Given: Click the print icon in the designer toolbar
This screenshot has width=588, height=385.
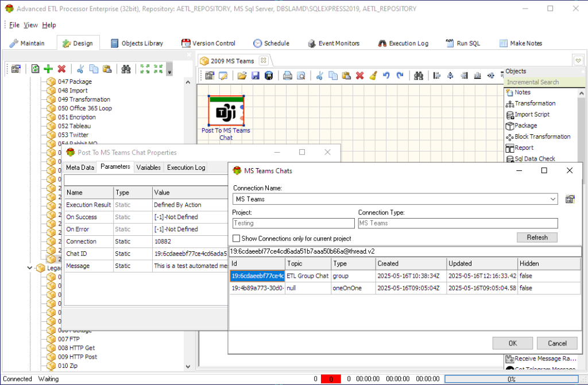Looking at the screenshot, I should tap(288, 76).
